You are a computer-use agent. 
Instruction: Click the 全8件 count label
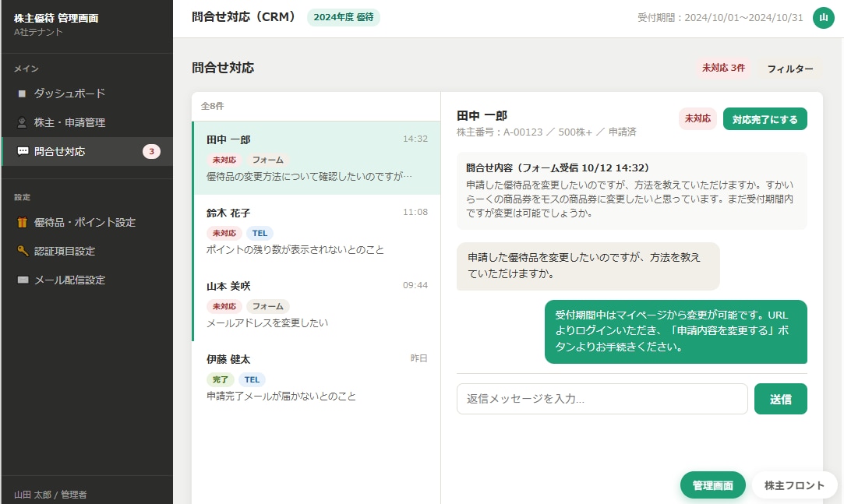coord(213,107)
